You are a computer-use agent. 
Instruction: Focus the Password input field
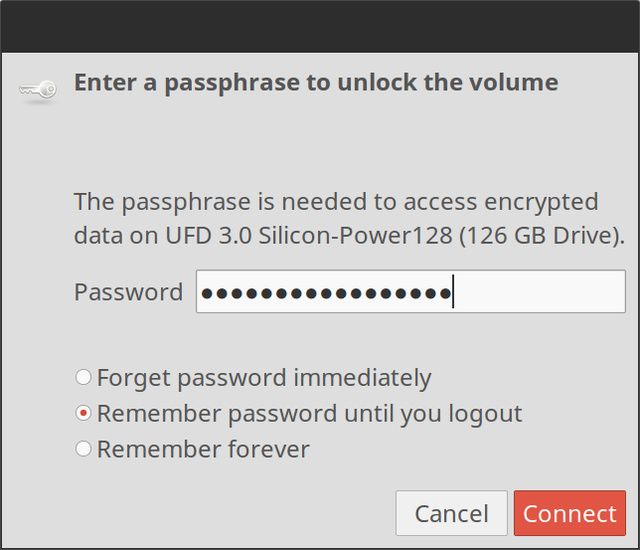(x=410, y=292)
